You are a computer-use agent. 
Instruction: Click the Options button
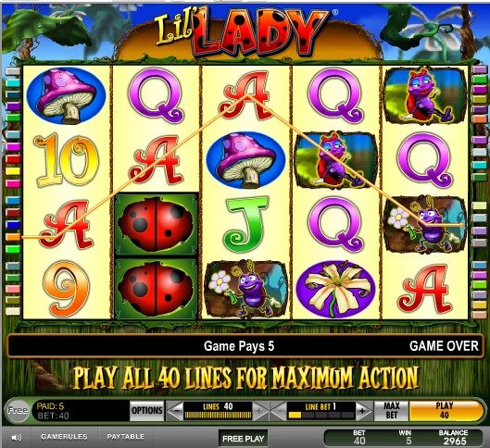coord(147,411)
